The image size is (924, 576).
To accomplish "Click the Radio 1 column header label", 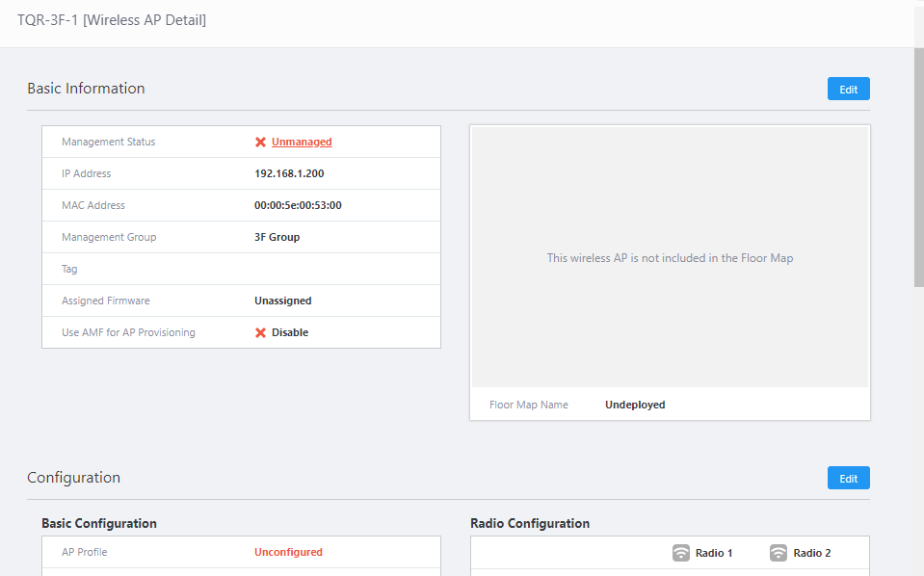I will [714, 554].
